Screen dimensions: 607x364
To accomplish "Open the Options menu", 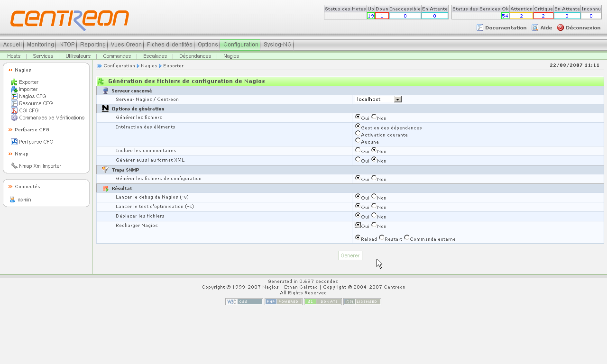I will 208,45.
